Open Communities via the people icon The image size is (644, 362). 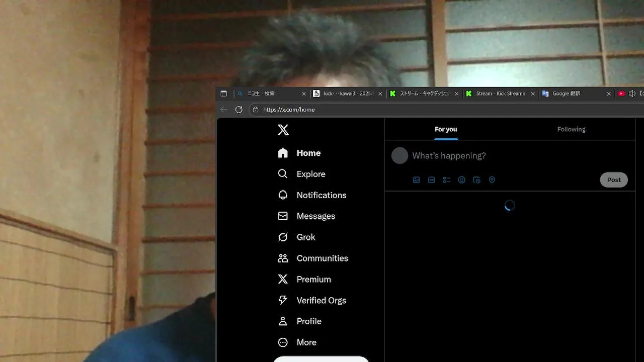[283, 258]
